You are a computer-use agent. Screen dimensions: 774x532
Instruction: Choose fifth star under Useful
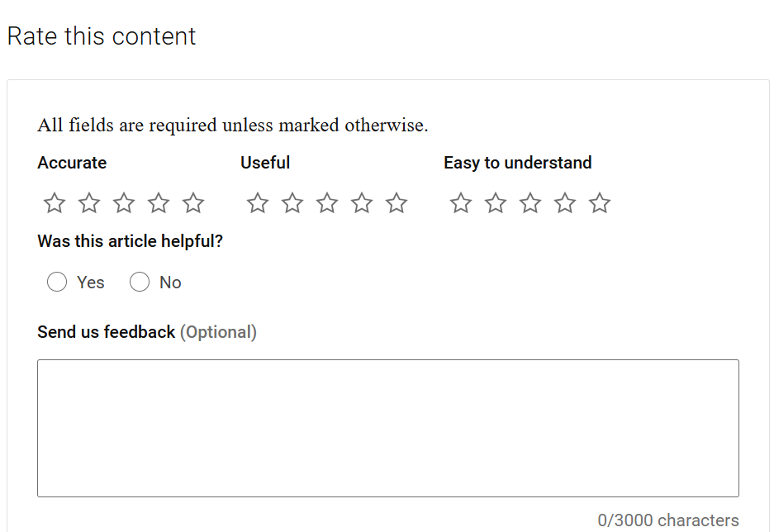(x=396, y=203)
